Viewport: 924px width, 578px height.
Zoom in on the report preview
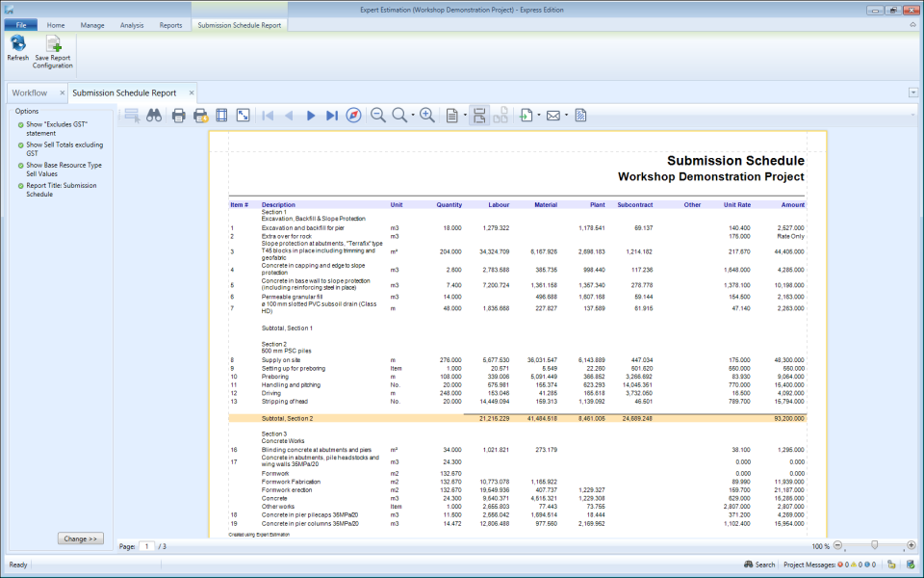[427, 115]
